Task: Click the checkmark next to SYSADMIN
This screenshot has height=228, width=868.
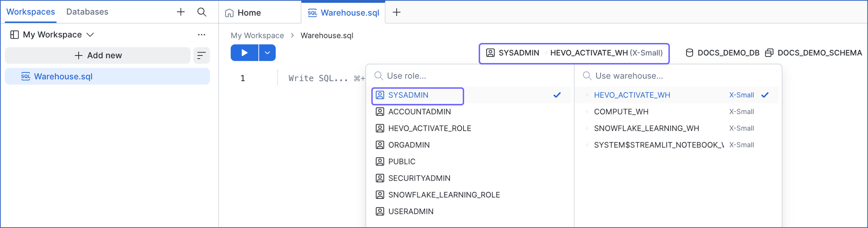Action: 557,95
